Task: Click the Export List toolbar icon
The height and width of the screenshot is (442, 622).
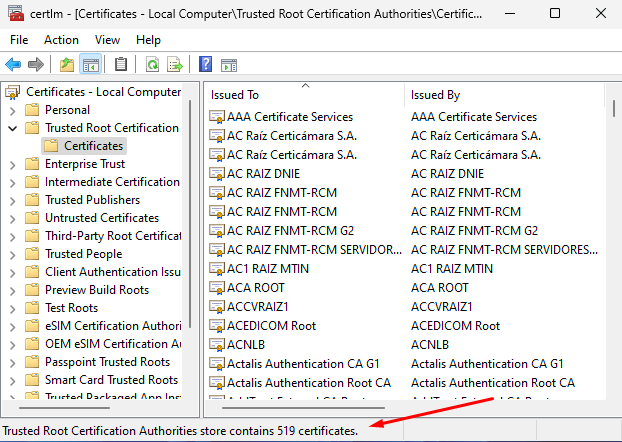Action: (175, 64)
